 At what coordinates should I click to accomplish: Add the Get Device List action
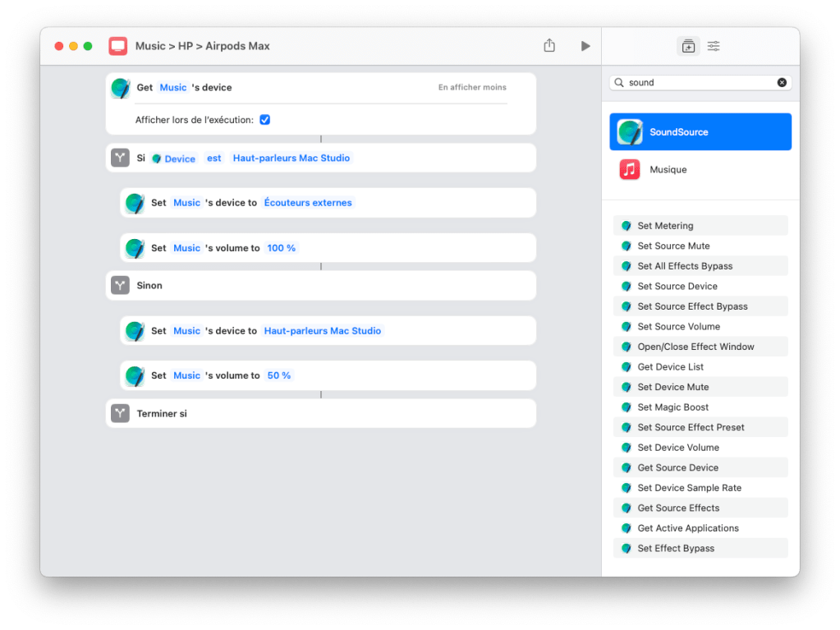click(670, 367)
